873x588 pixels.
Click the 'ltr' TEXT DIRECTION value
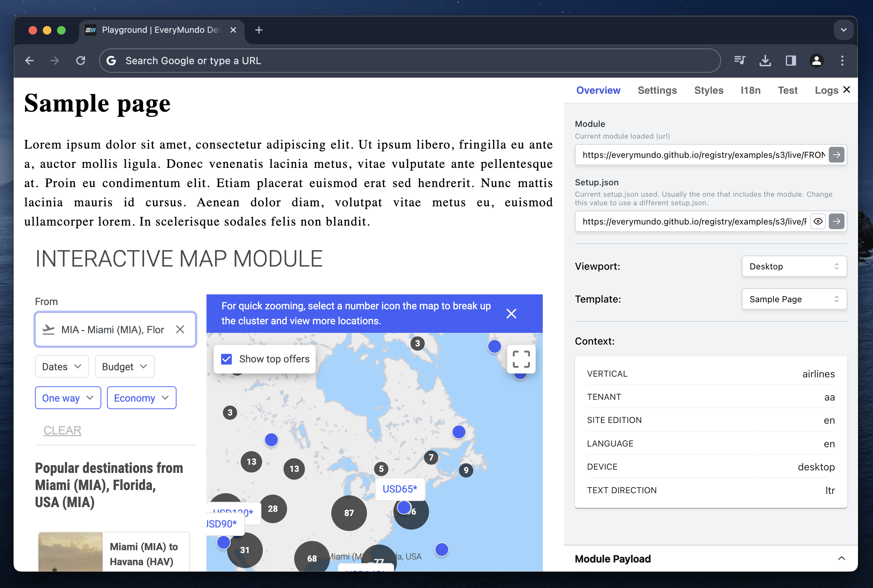pos(830,490)
